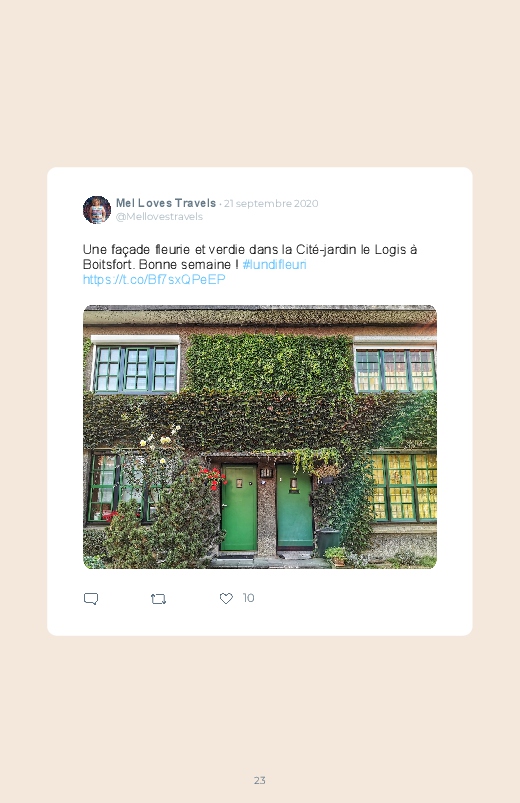Open the ivy-covered facade photo

pyautogui.click(x=260, y=437)
